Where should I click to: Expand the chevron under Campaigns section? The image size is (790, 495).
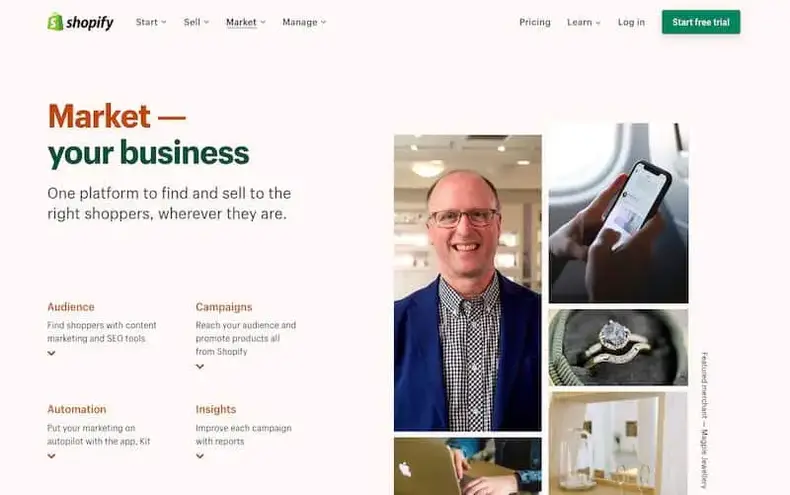pos(200,366)
